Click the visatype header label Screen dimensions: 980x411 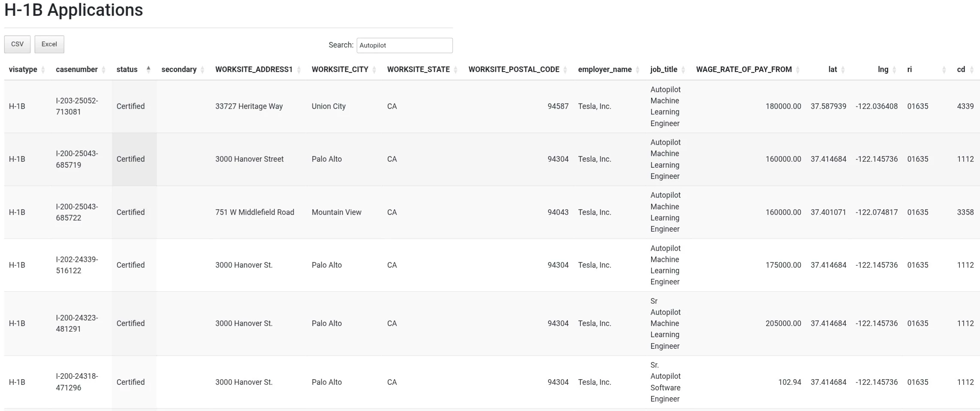[23, 70]
